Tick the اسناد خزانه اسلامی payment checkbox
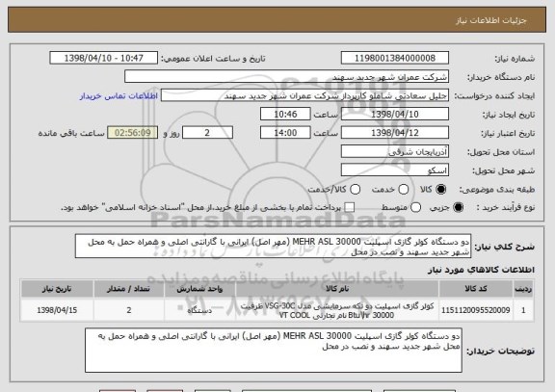Screen dimensions: 555x392 [x=350, y=208]
